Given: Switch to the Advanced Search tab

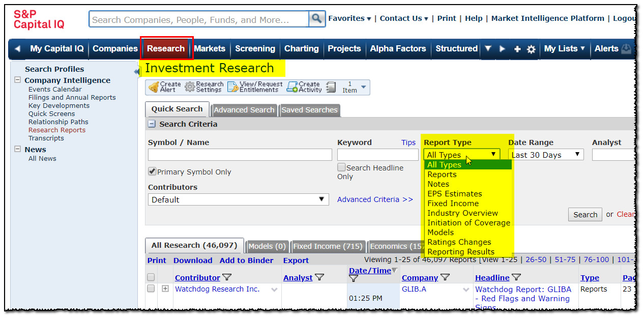Looking at the screenshot, I should [x=244, y=110].
